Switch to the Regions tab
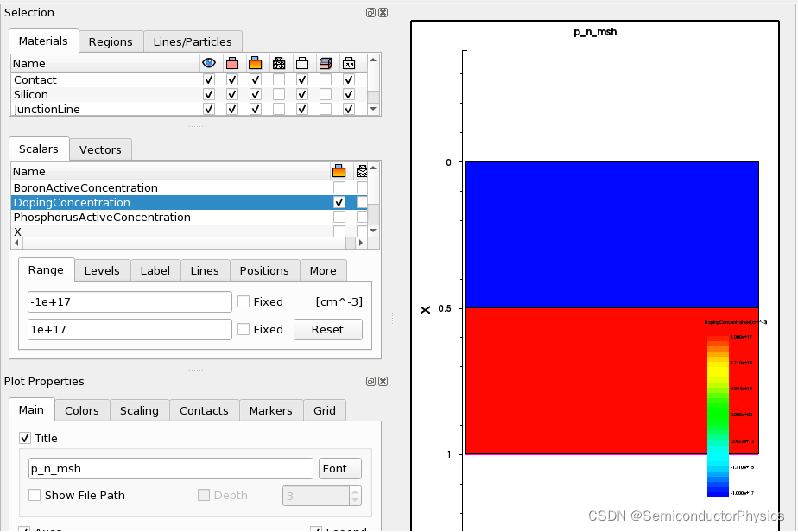This screenshot has height=532, width=798. tap(111, 41)
